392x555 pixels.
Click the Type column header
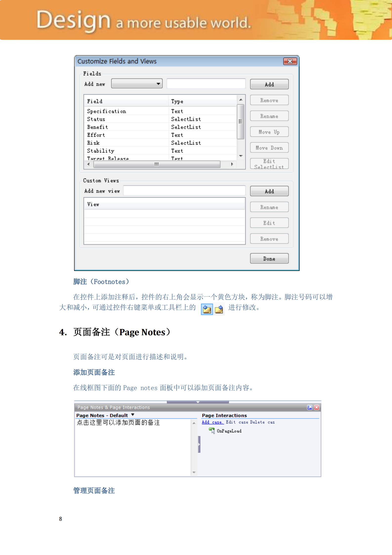point(203,101)
